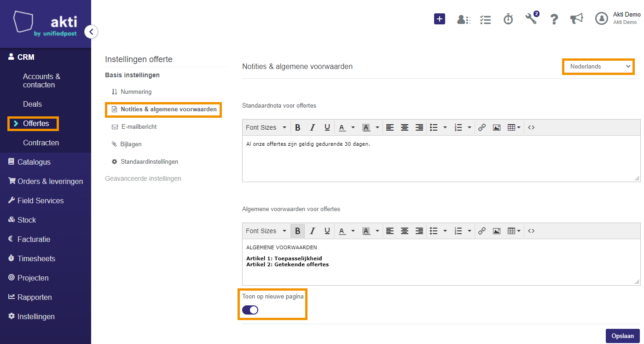
Task: Insert image in Algemene voorwaarden editor
Action: [x=497, y=231]
